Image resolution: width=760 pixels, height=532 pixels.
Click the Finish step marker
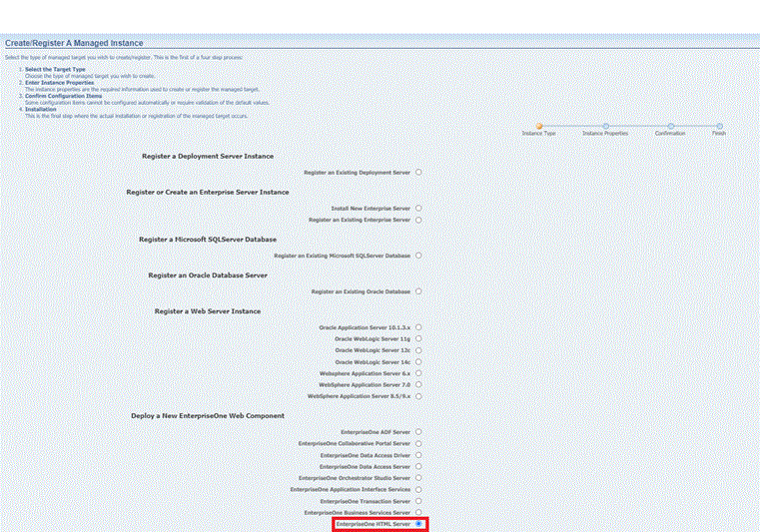tap(720, 126)
